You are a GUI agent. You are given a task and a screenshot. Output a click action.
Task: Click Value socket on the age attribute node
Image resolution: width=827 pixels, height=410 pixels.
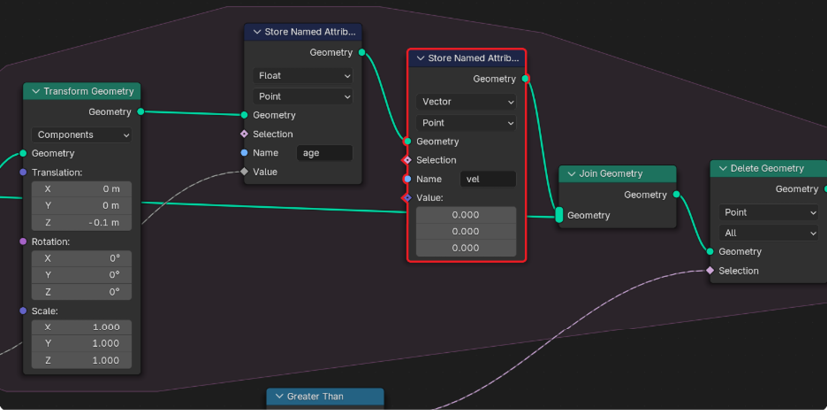[244, 172]
